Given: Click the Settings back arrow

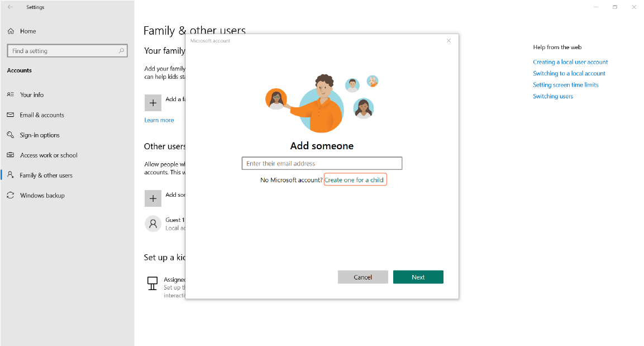Looking at the screenshot, I should [11, 7].
